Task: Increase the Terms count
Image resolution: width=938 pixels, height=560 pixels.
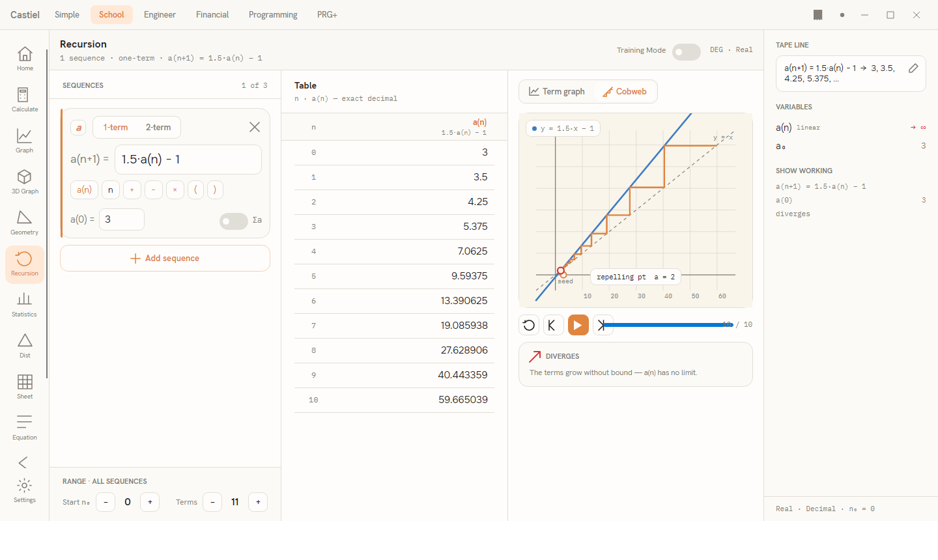Action: point(258,502)
